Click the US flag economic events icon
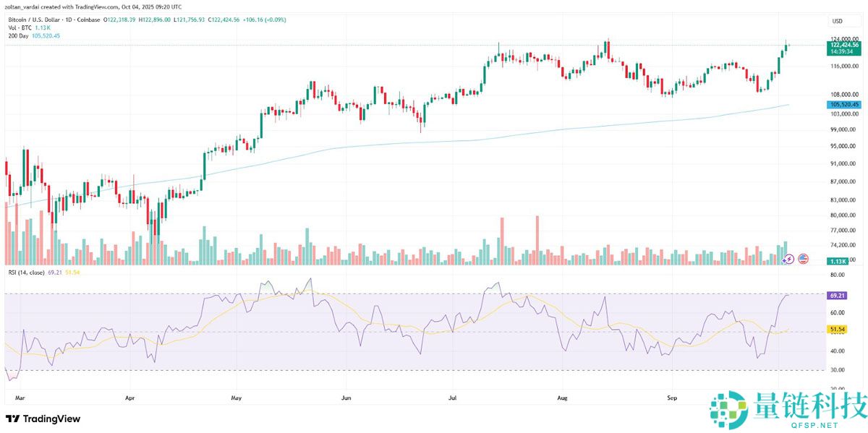Image resolution: width=868 pixels, height=433 pixels. click(803, 260)
